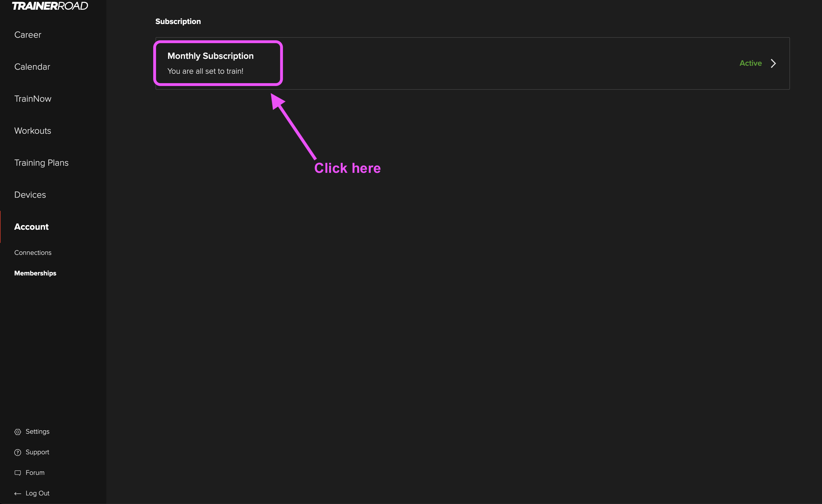The height and width of the screenshot is (504, 822).
Task: Open the Support link
Action: 37,452
